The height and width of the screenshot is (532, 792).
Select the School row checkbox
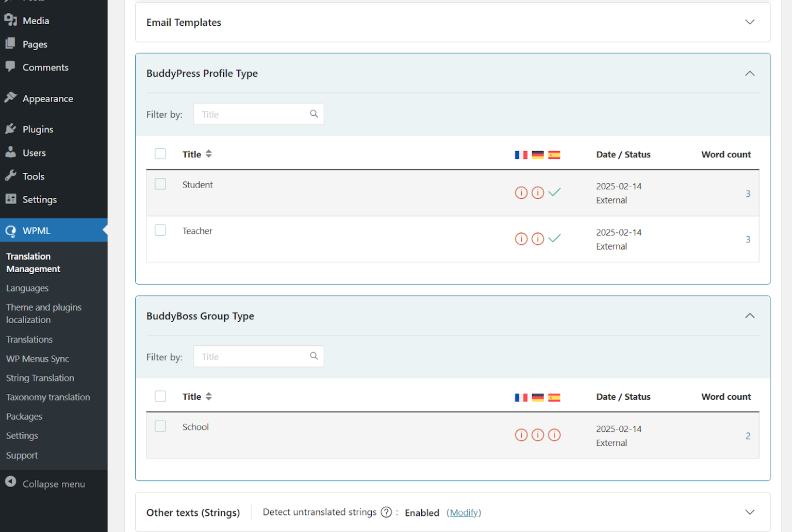pyautogui.click(x=160, y=426)
